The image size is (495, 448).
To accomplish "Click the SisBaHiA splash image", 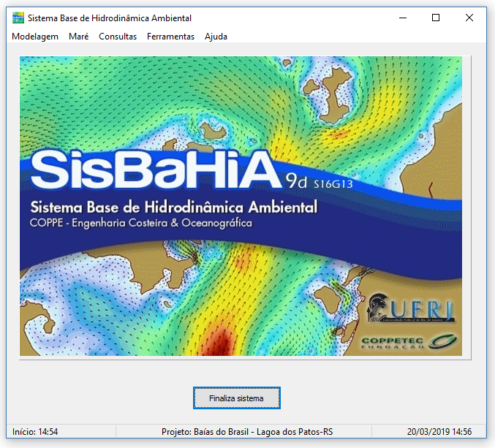I will [x=241, y=206].
